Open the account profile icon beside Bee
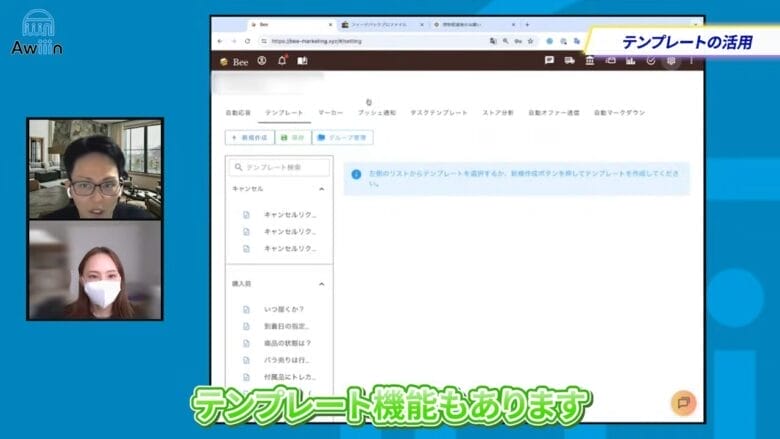 point(262,61)
